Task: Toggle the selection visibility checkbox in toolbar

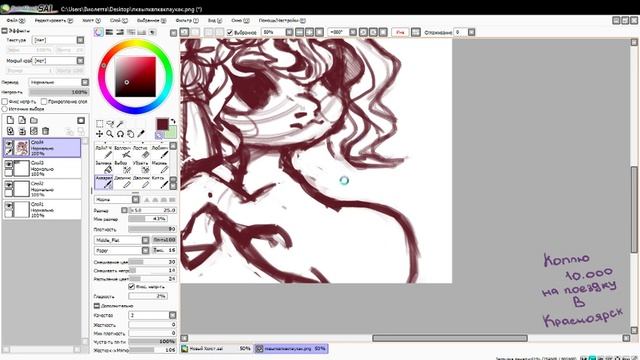Action: (x=230, y=32)
